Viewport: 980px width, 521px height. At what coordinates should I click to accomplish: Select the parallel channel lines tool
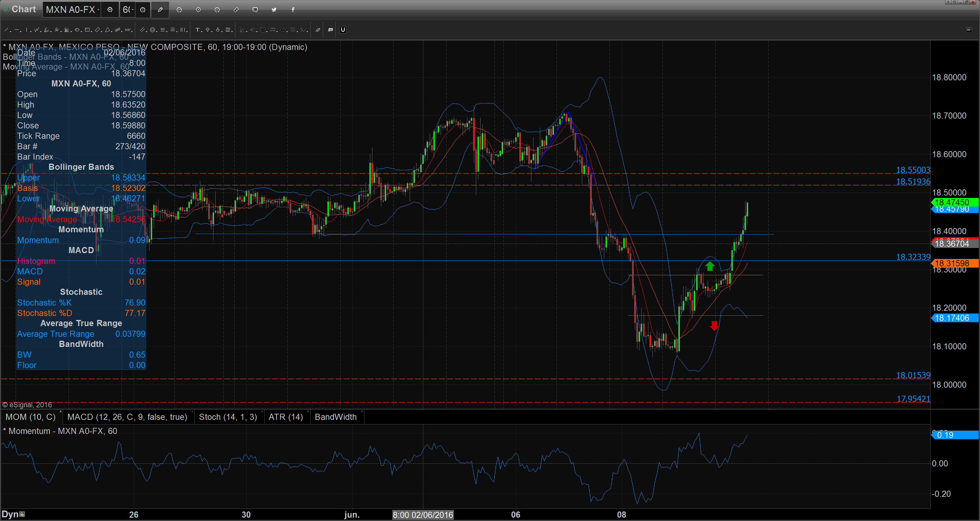coord(142,30)
